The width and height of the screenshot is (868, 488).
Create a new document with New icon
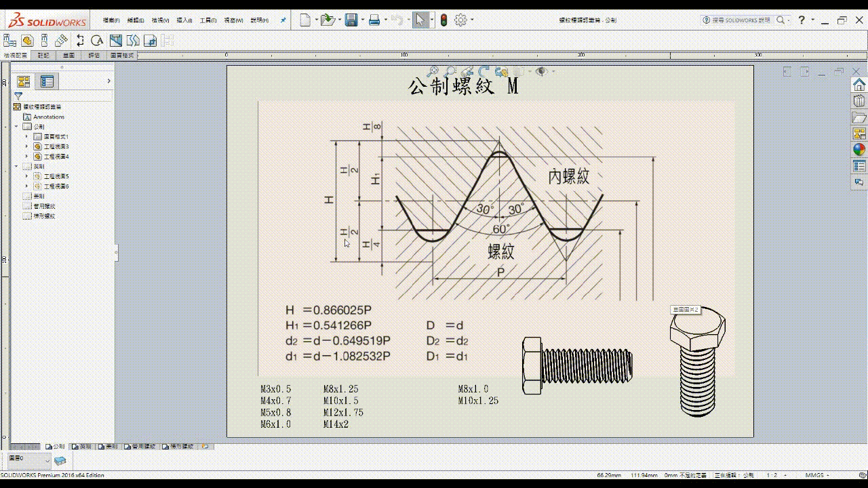pyautogui.click(x=305, y=20)
